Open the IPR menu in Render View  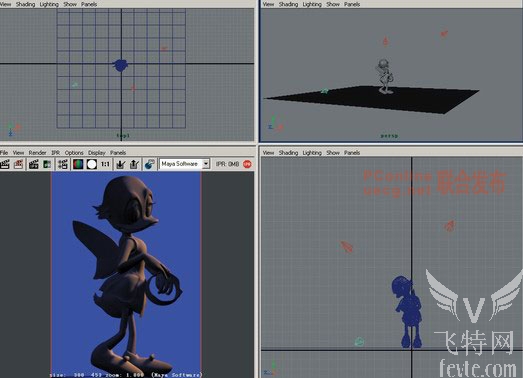click(x=55, y=152)
